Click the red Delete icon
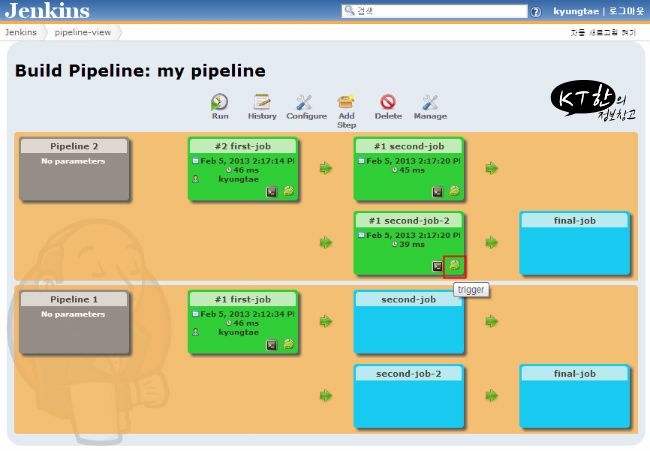Viewport: 650px width, 451px height. [388, 102]
